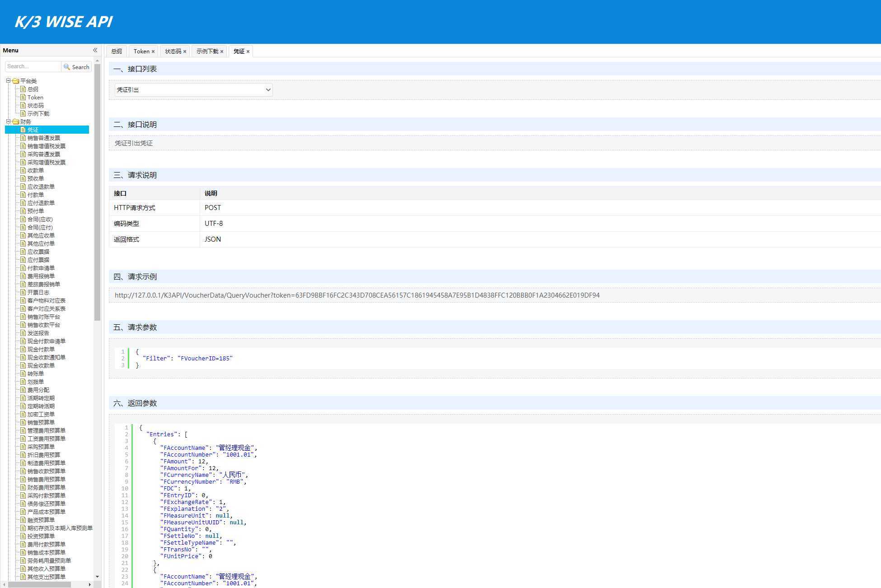Open 费用报销单 document in the tree

(41, 276)
